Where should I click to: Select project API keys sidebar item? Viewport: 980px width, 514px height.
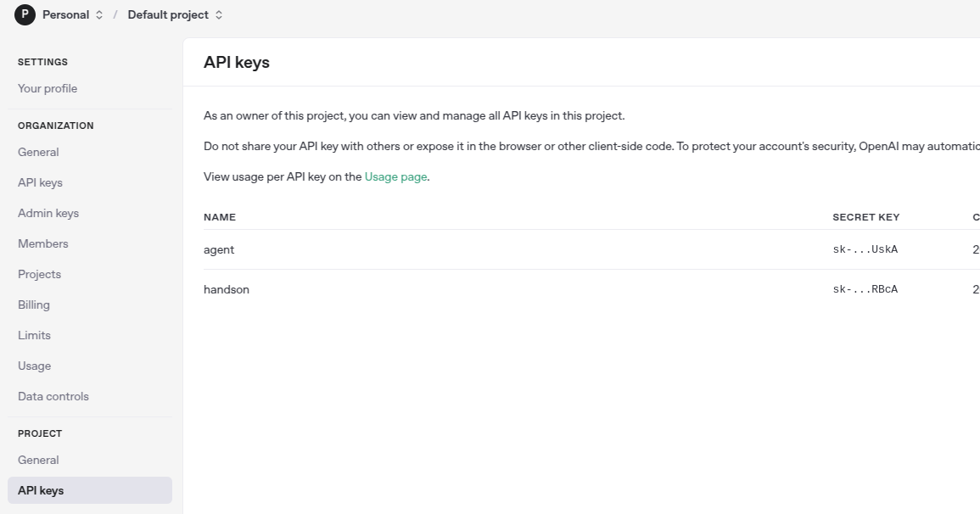[x=41, y=490]
